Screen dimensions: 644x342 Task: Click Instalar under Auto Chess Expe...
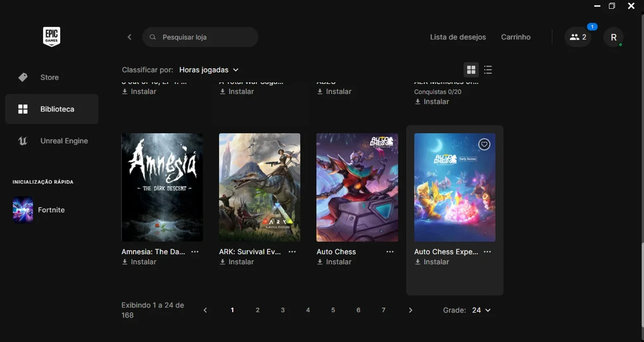[x=432, y=262]
